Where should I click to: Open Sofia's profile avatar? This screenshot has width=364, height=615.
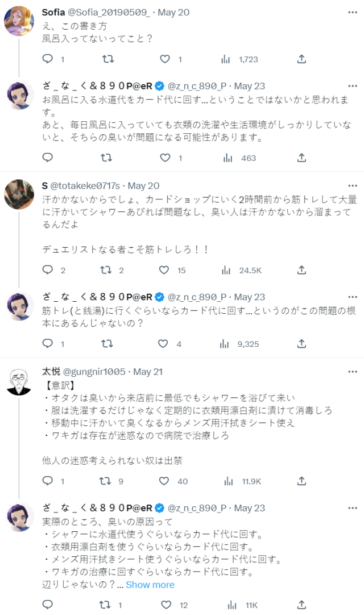point(18,21)
